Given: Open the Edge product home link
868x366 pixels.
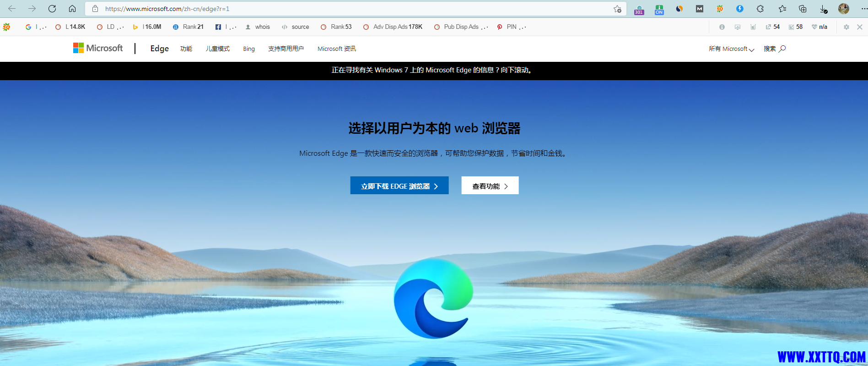Looking at the screenshot, I should point(160,49).
